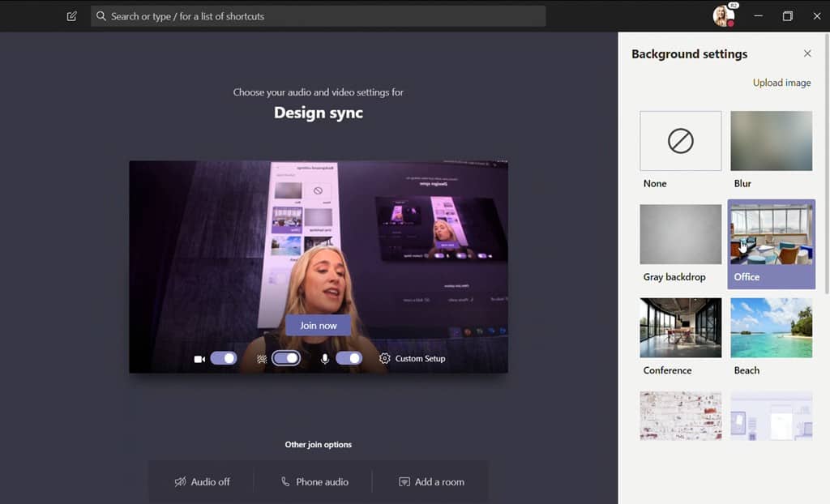Select the Blur background thumbnail
830x504 pixels.
(x=771, y=141)
